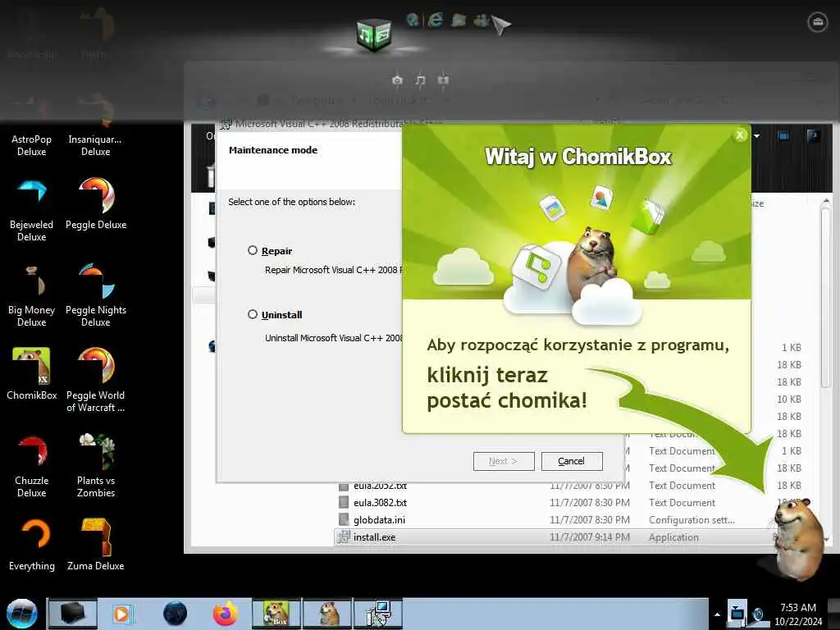Click the toolbox icon at top right

[817, 22]
